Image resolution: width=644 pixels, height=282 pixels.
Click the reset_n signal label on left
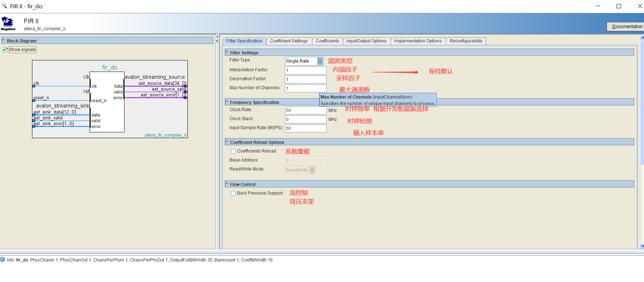click(x=41, y=98)
